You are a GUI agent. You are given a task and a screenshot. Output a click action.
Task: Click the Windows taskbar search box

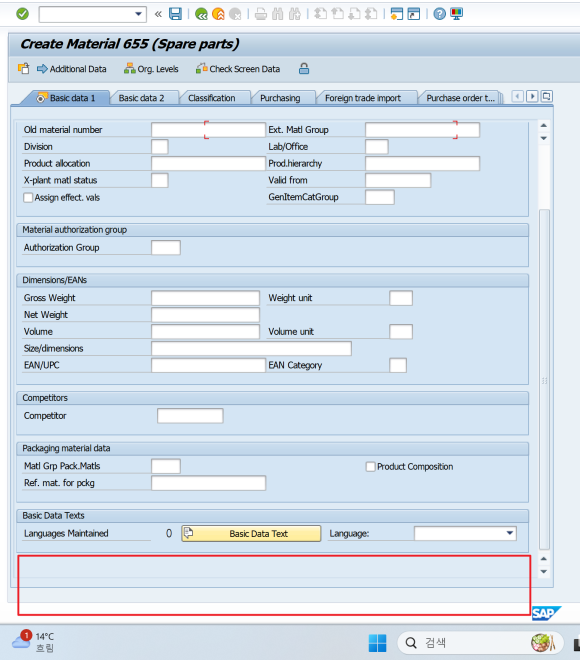(x=480, y=643)
